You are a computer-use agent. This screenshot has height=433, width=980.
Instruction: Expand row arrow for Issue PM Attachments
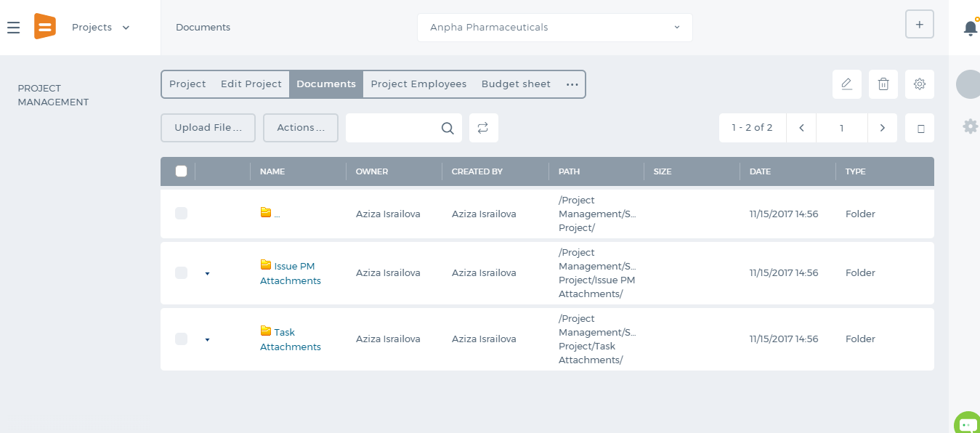(x=207, y=274)
